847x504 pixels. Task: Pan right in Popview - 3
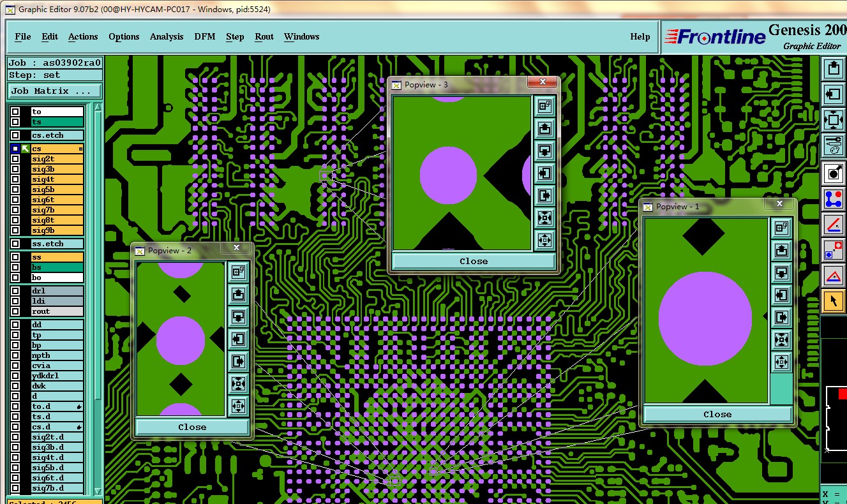click(x=544, y=195)
